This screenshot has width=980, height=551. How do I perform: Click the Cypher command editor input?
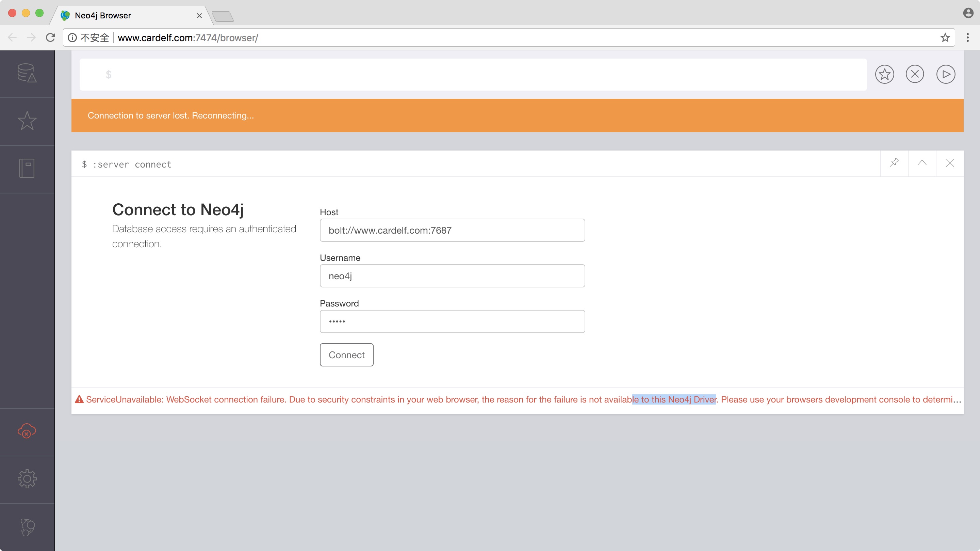point(473,75)
